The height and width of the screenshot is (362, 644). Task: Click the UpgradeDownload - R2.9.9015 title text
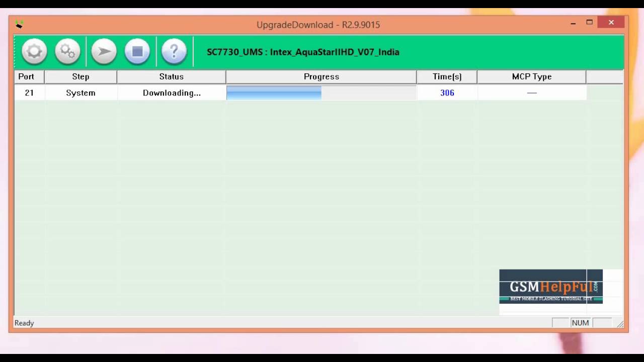click(318, 25)
